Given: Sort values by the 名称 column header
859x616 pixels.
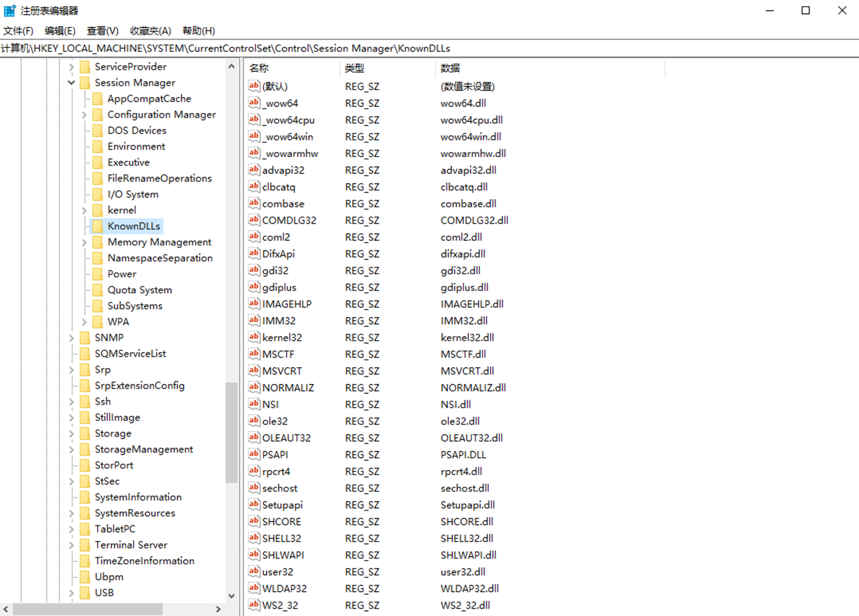Looking at the screenshot, I should point(292,68).
